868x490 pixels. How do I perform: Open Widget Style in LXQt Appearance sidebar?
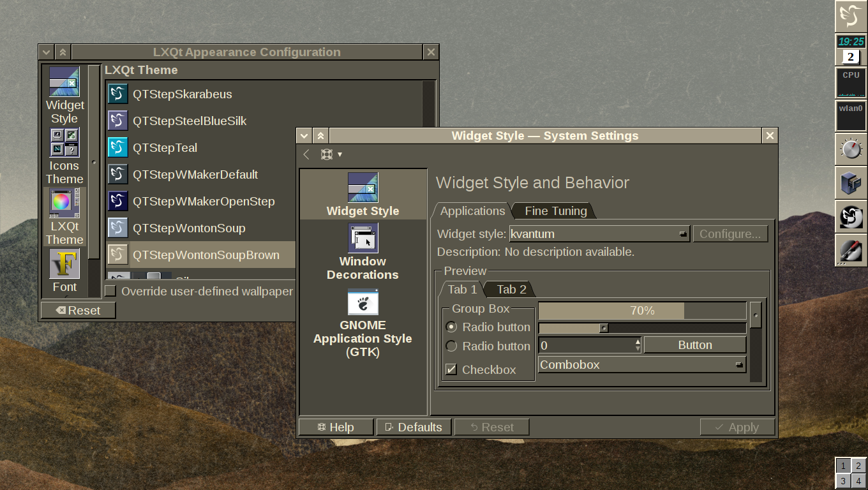point(64,96)
